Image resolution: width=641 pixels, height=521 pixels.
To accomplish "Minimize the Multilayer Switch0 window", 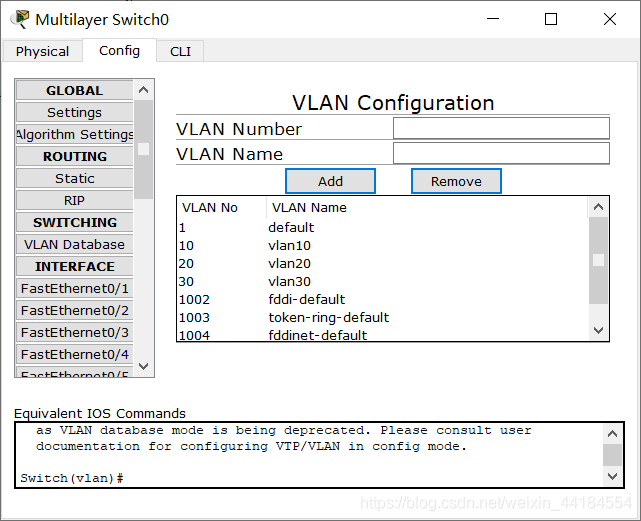I will pos(493,19).
